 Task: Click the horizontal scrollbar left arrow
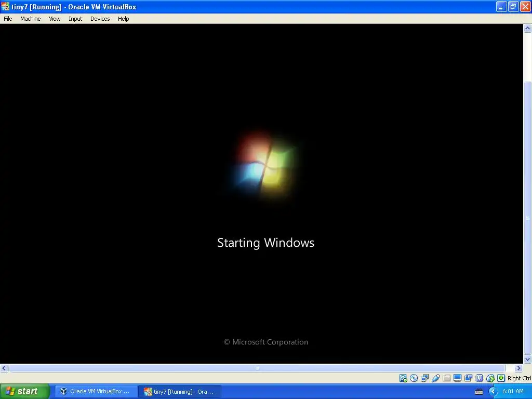pyautogui.click(x=4, y=368)
